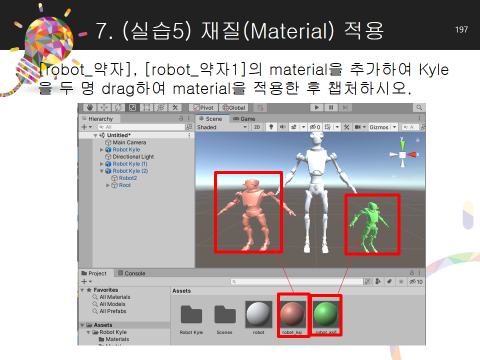
Task: Open the Unity search icon at top right
Action: click(419, 107)
